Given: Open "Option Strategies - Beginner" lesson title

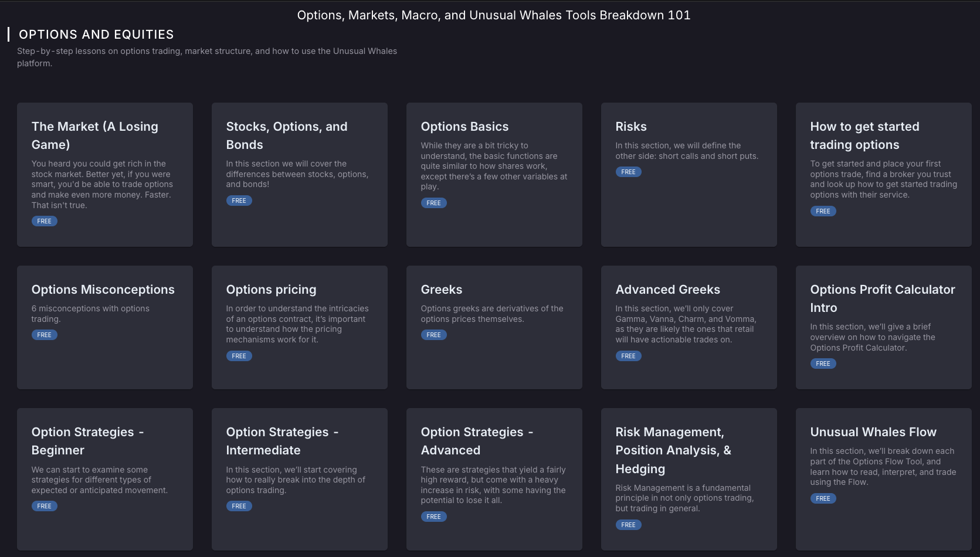Looking at the screenshot, I should [x=88, y=441].
